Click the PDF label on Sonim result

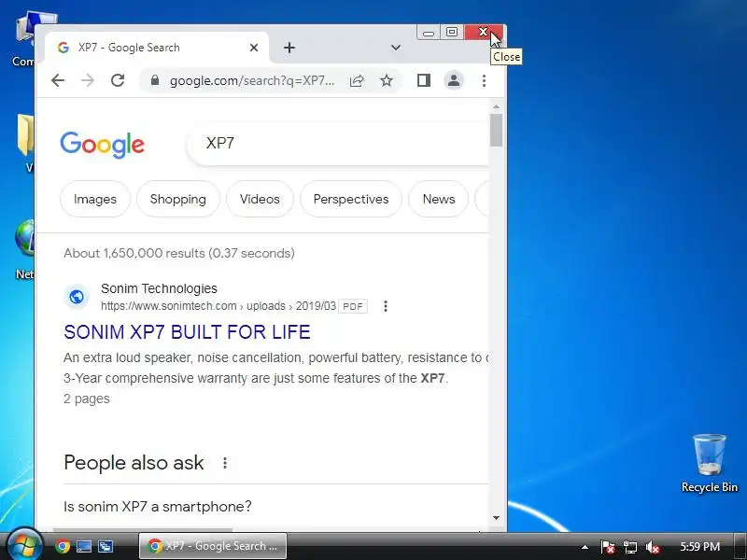353,306
